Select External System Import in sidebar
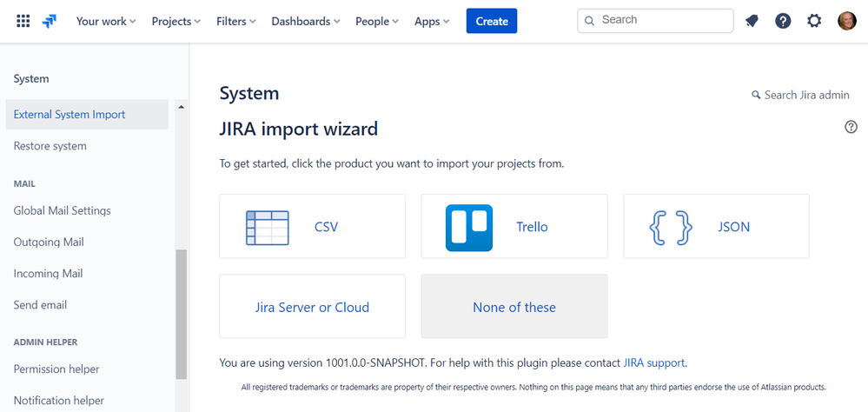This screenshot has width=868, height=412. click(x=87, y=115)
